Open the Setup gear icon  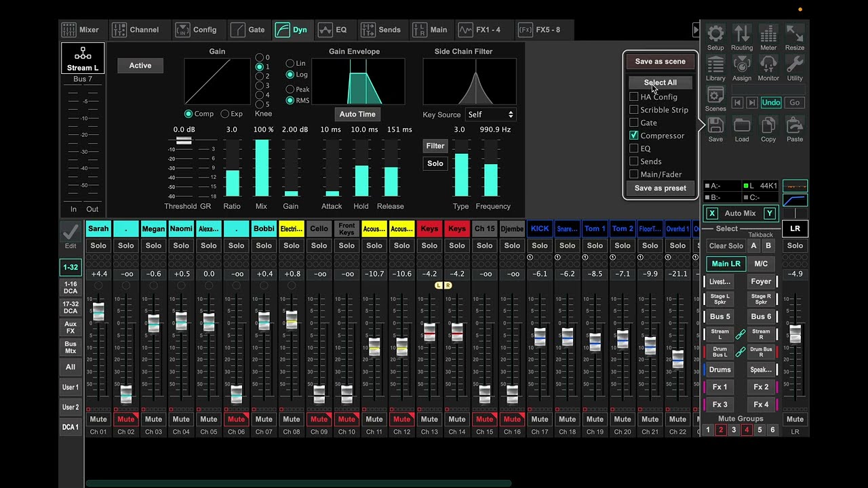point(715,34)
